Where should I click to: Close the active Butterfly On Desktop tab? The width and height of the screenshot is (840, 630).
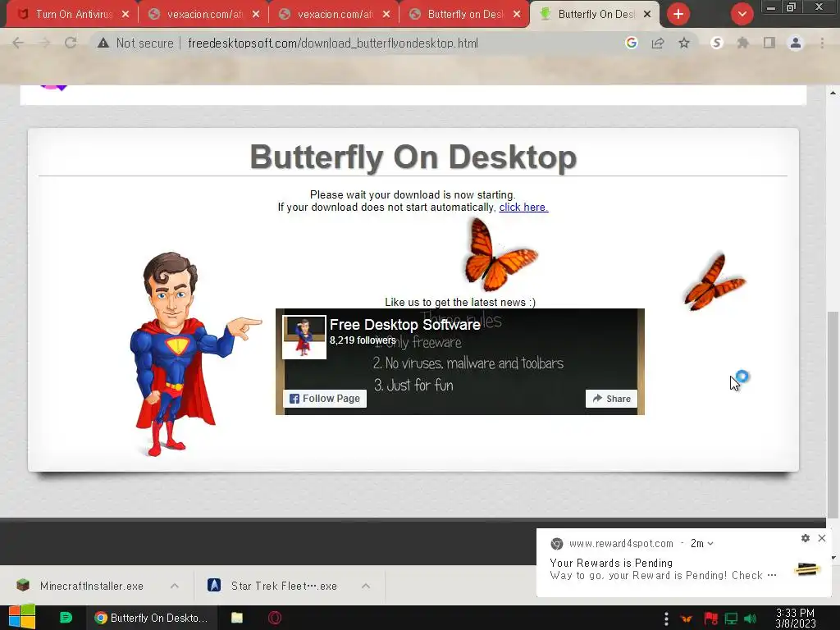click(x=647, y=14)
